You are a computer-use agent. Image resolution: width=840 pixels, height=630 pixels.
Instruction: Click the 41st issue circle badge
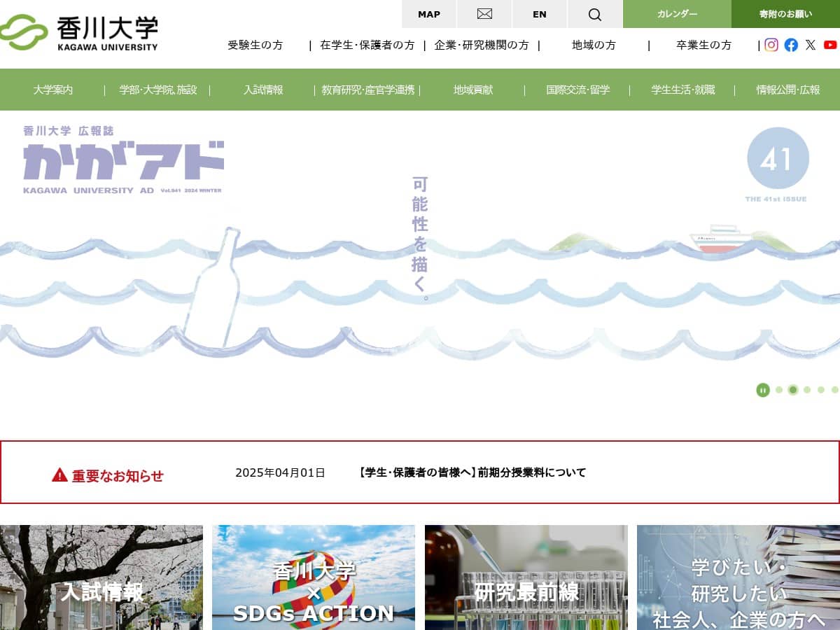pyautogui.click(x=778, y=158)
